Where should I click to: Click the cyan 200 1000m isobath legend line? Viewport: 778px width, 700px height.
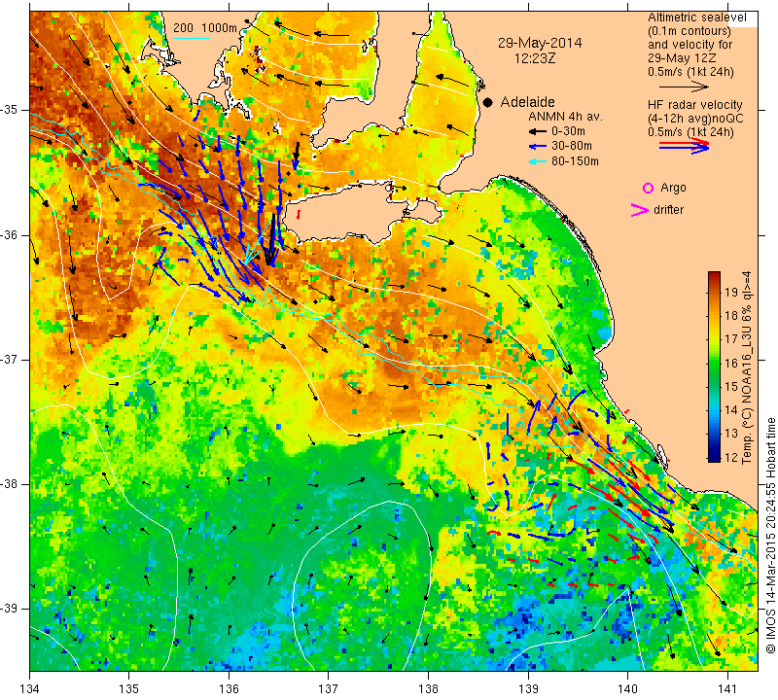(x=192, y=38)
